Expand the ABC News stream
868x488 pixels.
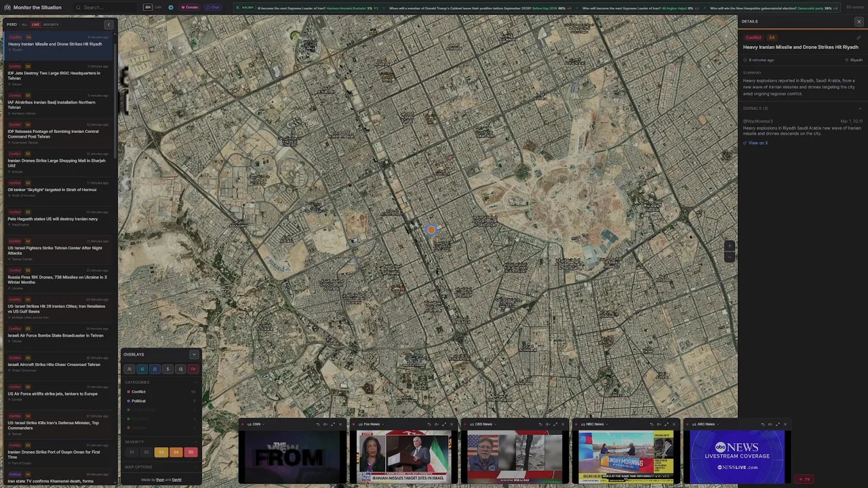pyautogui.click(x=778, y=424)
